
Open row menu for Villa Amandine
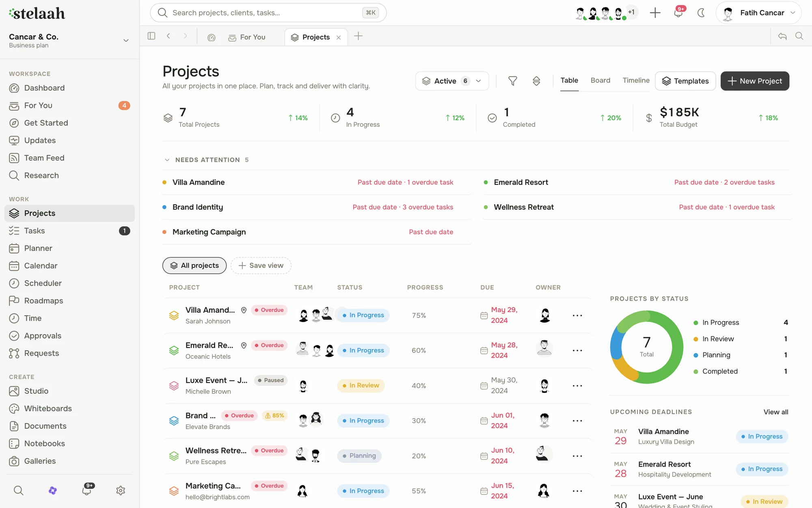point(577,315)
